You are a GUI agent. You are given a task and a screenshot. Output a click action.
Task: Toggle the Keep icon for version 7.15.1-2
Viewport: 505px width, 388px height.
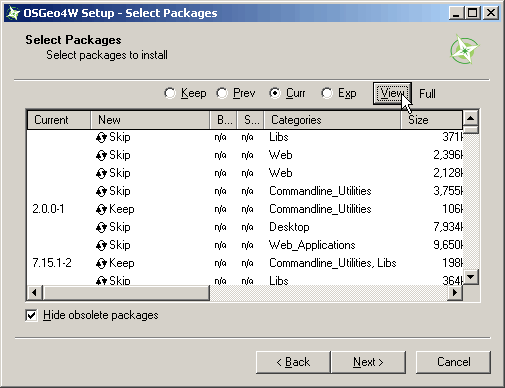[101, 263]
